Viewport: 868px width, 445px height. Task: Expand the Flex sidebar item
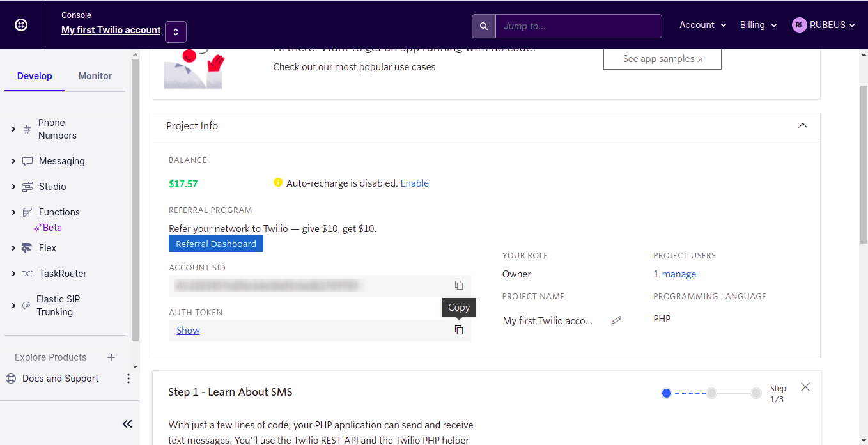[13, 248]
